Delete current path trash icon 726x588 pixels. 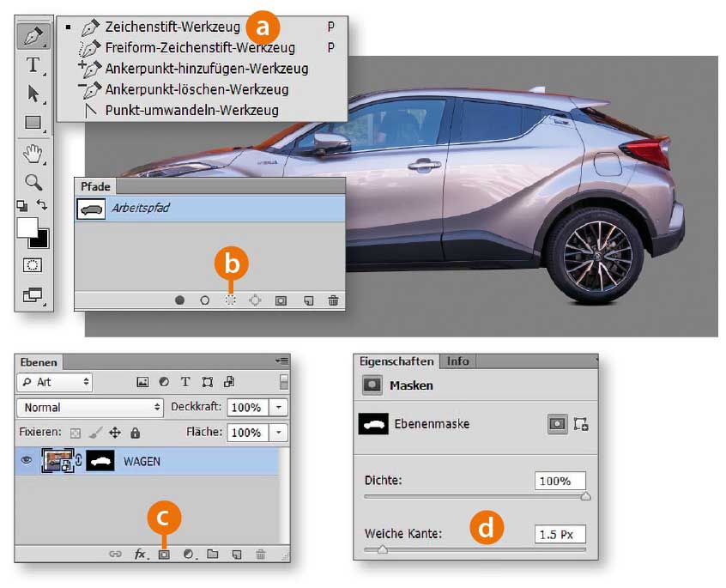click(333, 300)
